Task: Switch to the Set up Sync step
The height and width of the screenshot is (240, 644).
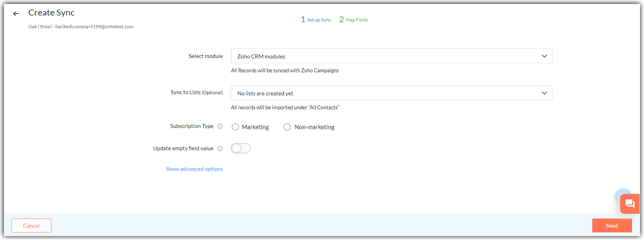Action: click(x=316, y=19)
